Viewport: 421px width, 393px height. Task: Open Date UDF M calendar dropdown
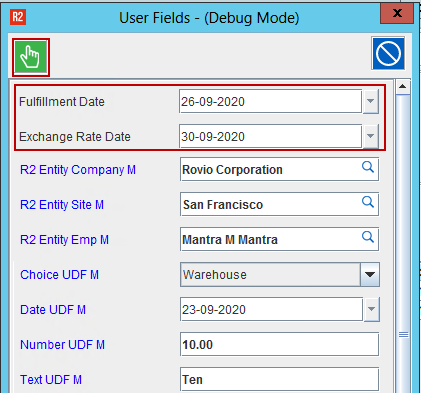point(371,309)
